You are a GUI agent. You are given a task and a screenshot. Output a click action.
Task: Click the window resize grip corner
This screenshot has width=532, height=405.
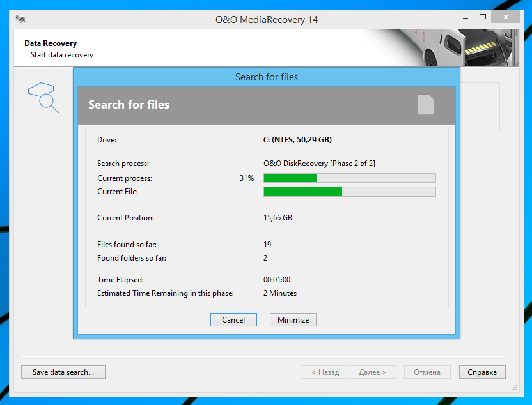pyautogui.click(x=514, y=388)
